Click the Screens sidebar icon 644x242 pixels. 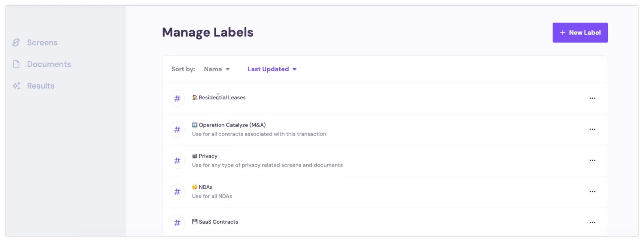click(x=16, y=43)
